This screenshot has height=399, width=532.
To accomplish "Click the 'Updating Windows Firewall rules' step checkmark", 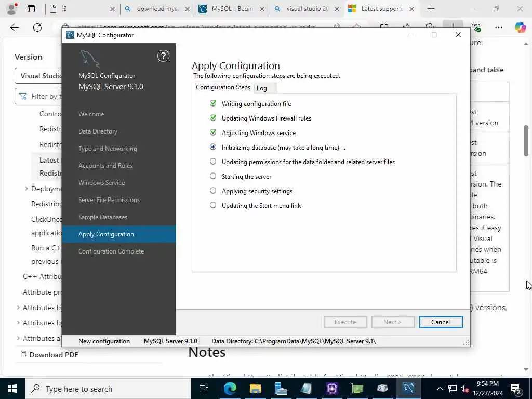I will tap(213, 118).
